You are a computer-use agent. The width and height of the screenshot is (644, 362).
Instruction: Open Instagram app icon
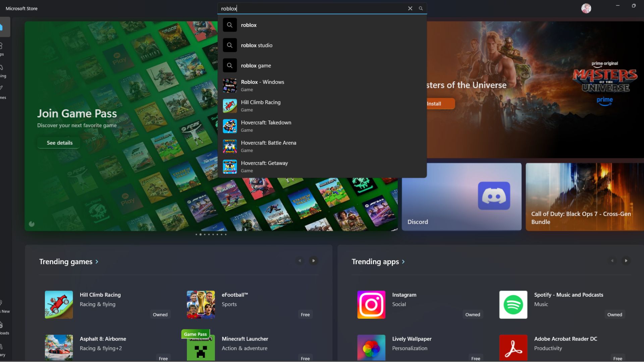pos(371,305)
